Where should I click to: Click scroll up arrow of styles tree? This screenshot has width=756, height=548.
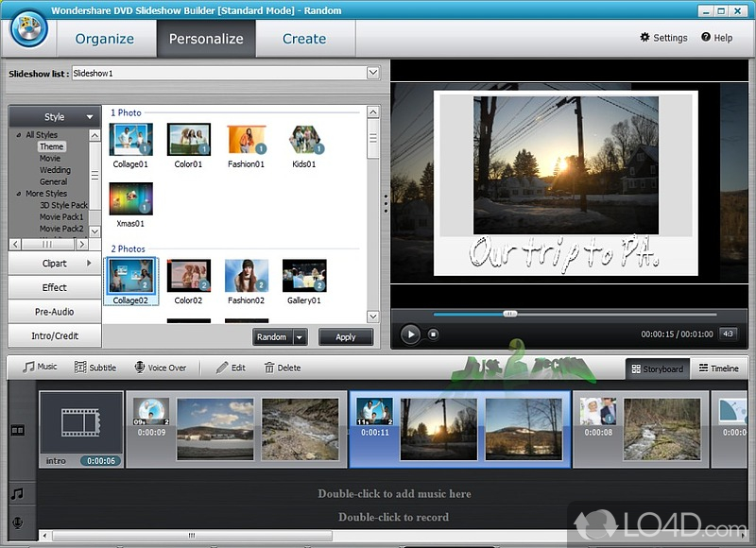pos(95,135)
